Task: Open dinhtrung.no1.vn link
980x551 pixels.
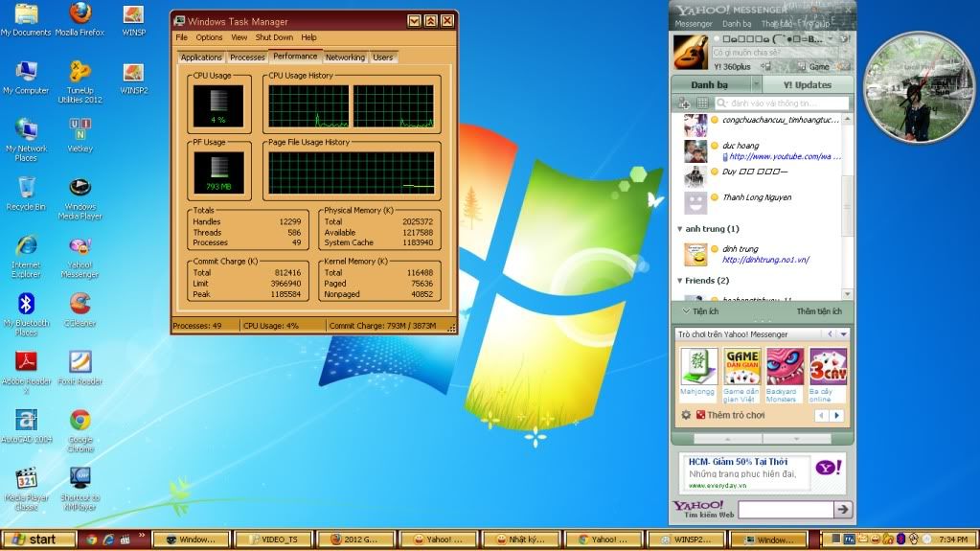Action: [x=765, y=261]
